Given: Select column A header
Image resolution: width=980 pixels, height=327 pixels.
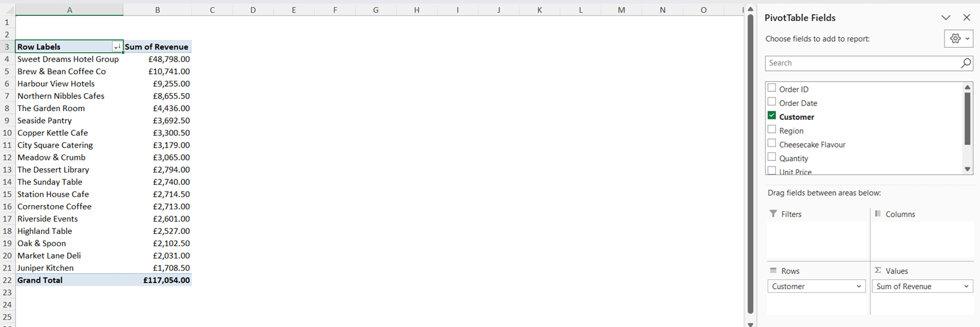Looking at the screenshot, I should coord(69,10).
